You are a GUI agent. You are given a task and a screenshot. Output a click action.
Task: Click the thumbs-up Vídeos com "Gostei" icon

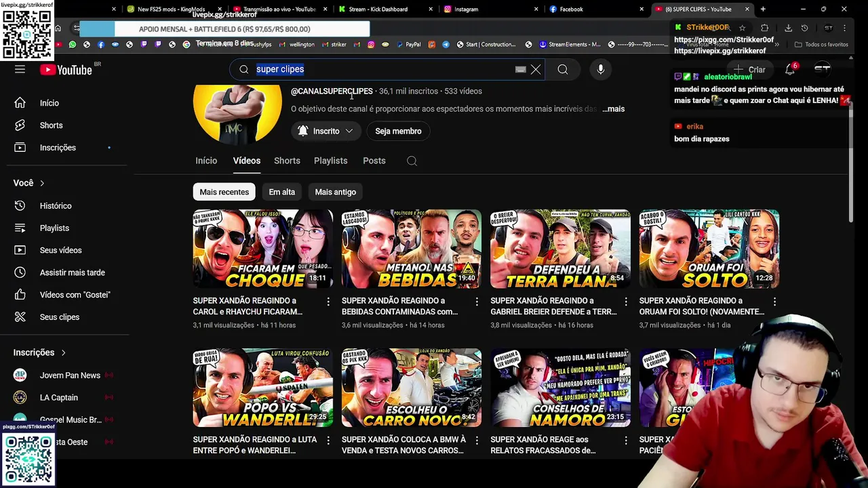click(20, 295)
